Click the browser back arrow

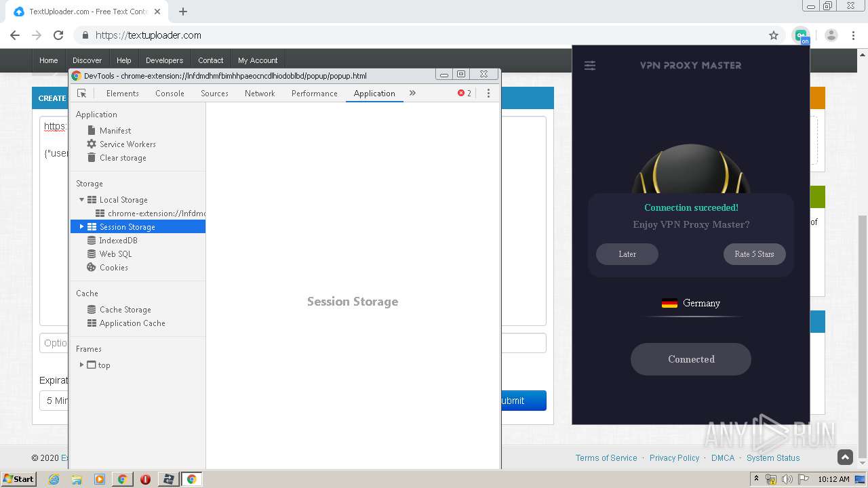(15, 35)
